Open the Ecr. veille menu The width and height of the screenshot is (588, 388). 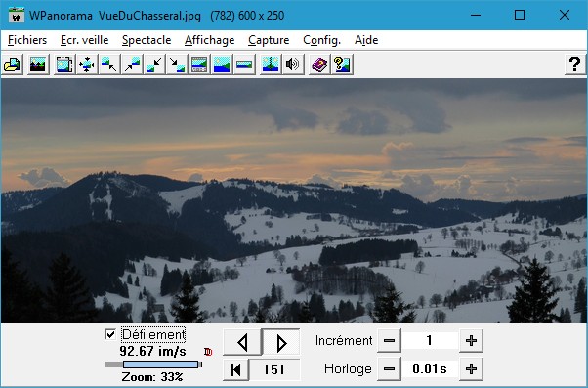coord(84,40)
